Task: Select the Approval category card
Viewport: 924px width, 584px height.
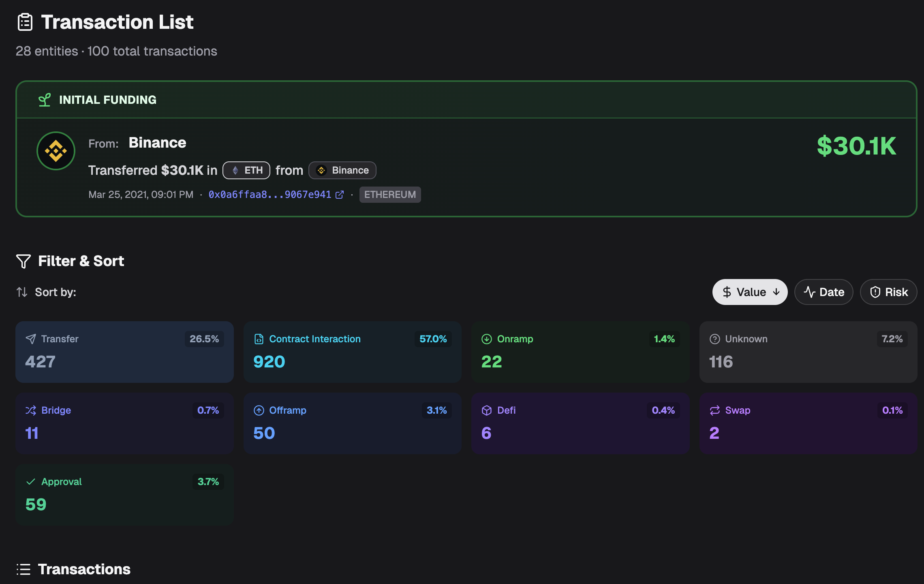Action: [124, 495]
